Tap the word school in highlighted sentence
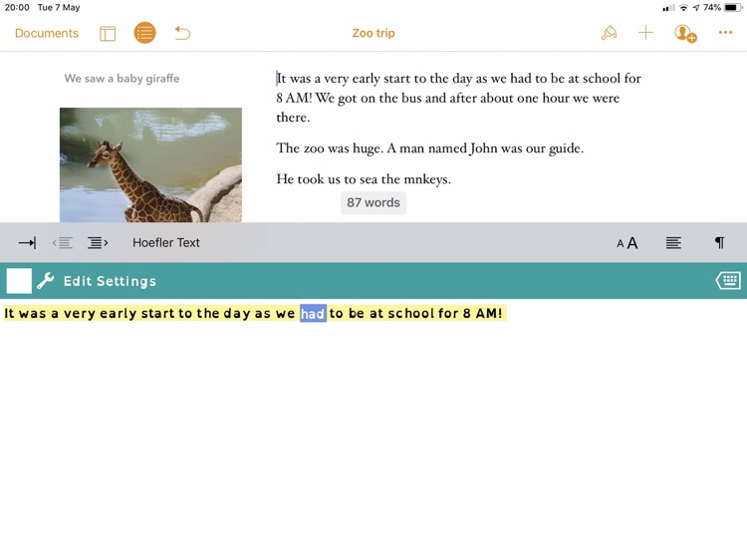747x560 pixels. 410,313
